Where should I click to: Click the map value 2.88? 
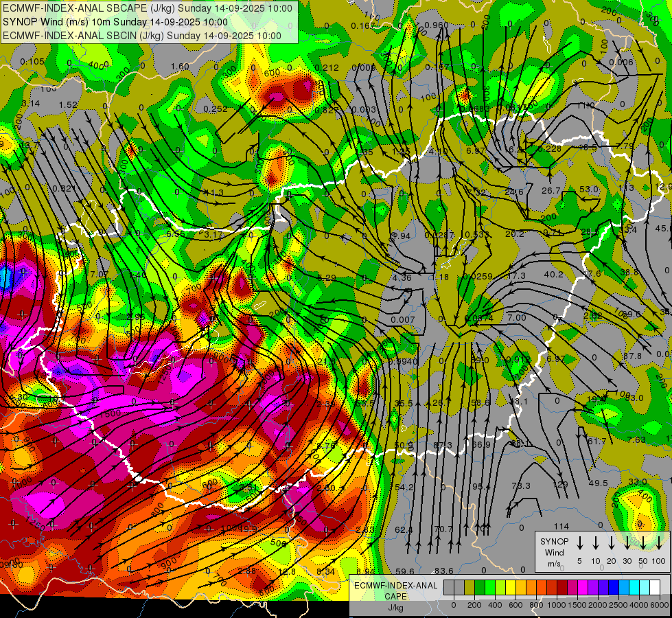(247, 571)
